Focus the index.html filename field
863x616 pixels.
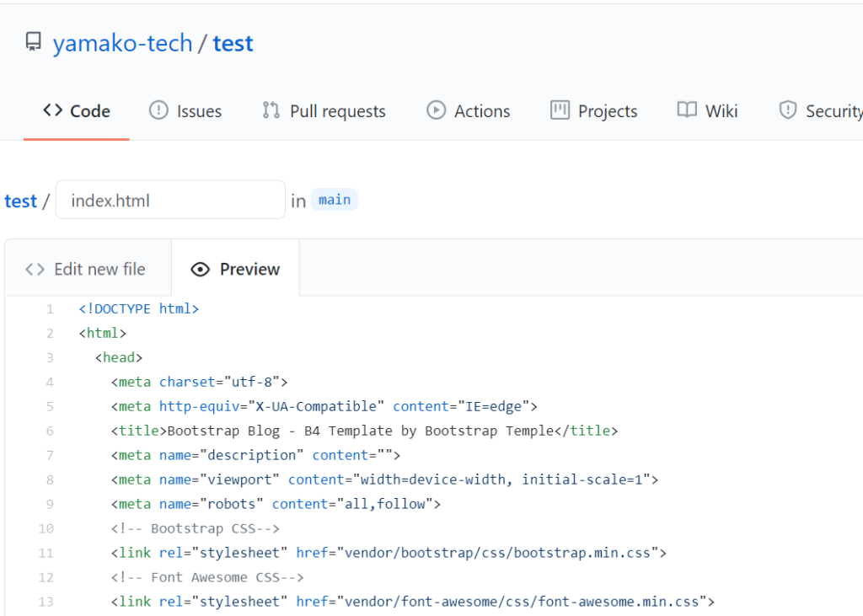tap(170, 200)
